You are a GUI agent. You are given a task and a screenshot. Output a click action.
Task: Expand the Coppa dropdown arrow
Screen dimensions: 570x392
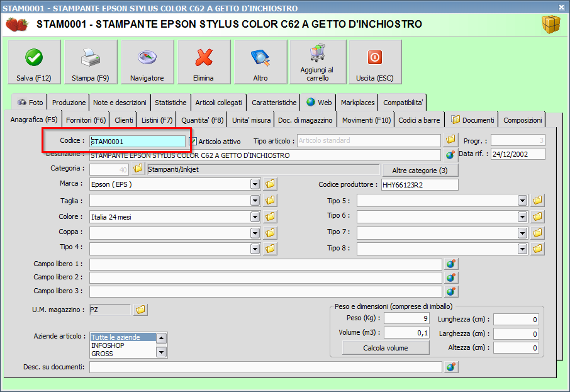pos(255,233)
